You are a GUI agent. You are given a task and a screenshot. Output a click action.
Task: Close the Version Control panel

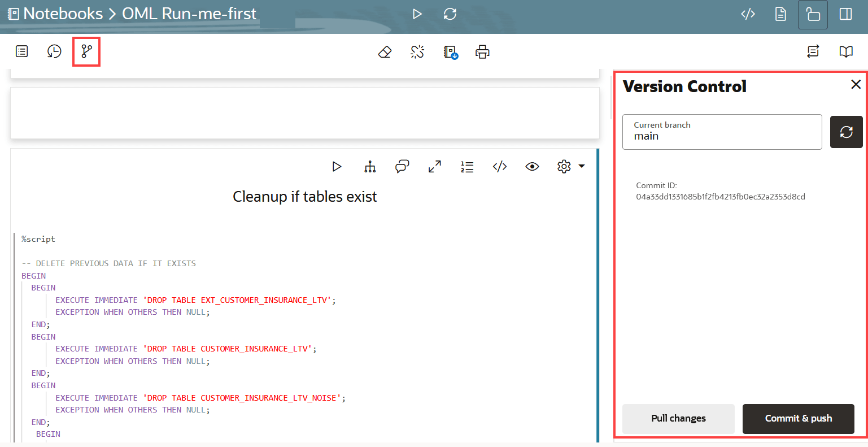pos(856,84)
